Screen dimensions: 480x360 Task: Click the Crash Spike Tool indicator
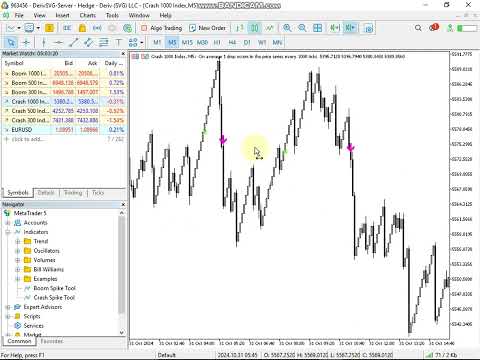pos(54,297)
